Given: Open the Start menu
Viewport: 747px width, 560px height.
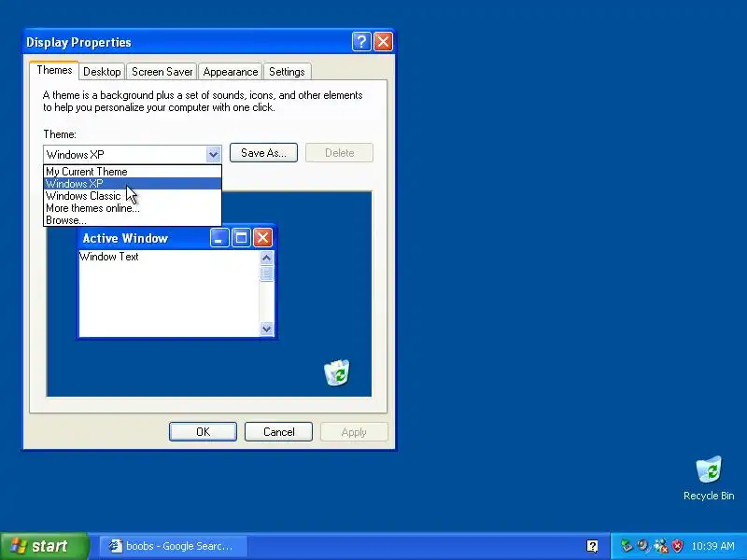Looking at the screenshot, I should 44,546.
